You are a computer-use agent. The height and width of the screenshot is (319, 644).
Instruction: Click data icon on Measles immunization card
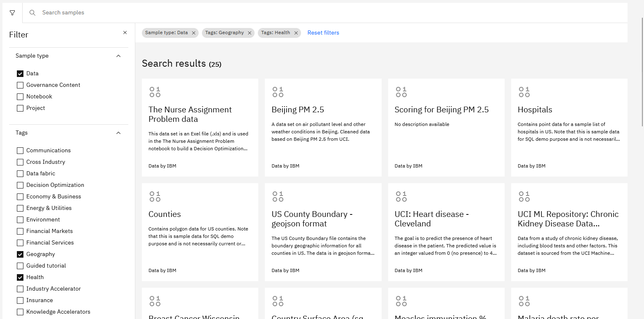401,301
